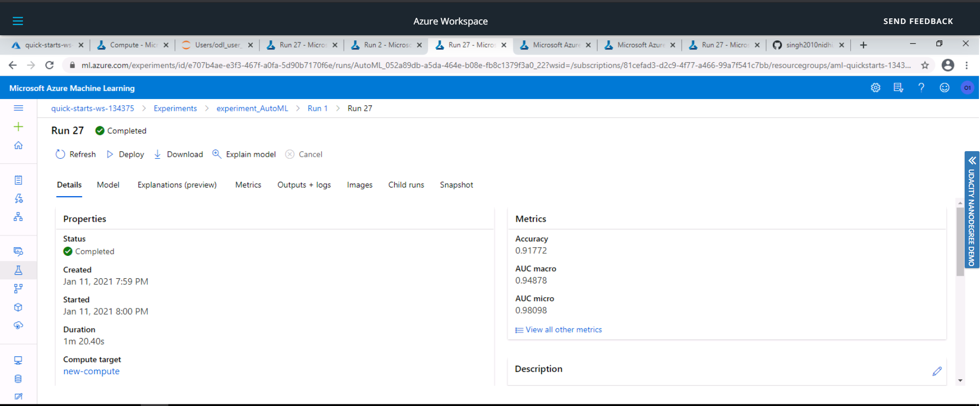
Task: Open Chrome three-dot menu
Action: [x=966, y=65]
